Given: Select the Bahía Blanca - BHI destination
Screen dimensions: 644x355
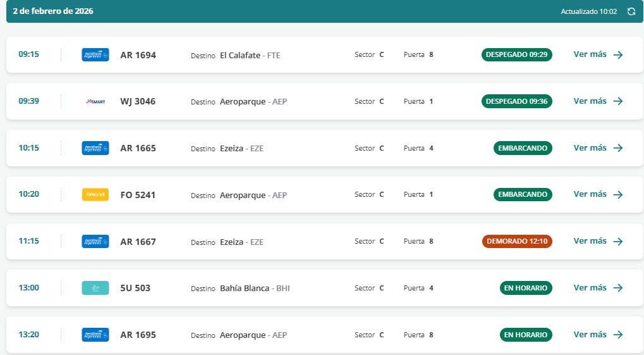Looking at the screenshot, I should tap(254, 288).
